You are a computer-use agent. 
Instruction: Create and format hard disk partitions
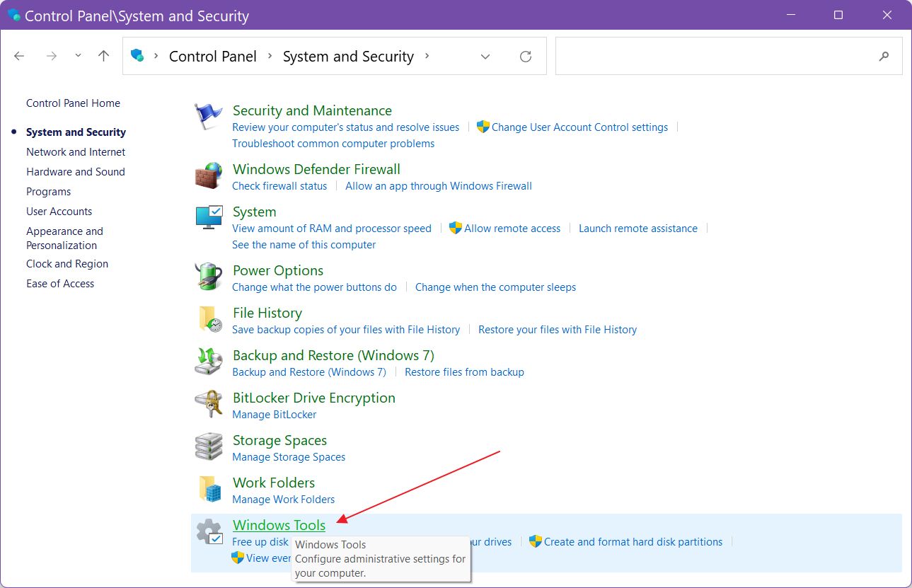(633, 542)
